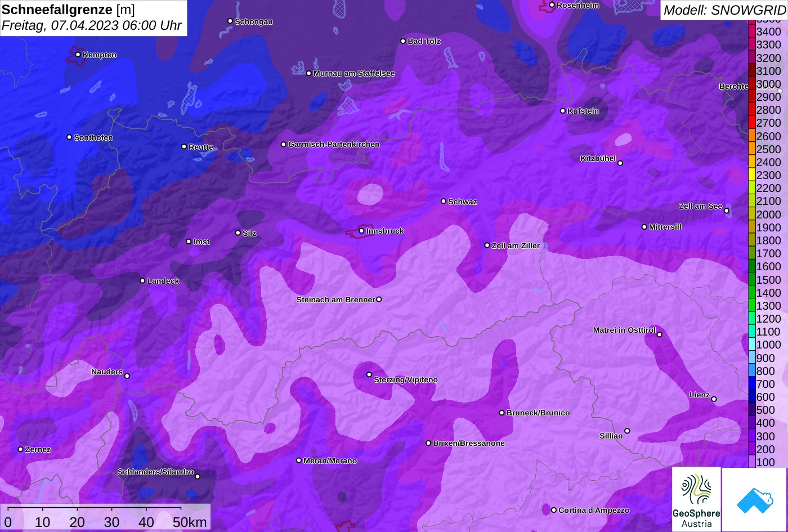788x532 pixels.
Task: Select the Kempten city marker dot
Action: click(x=78, y=55)
